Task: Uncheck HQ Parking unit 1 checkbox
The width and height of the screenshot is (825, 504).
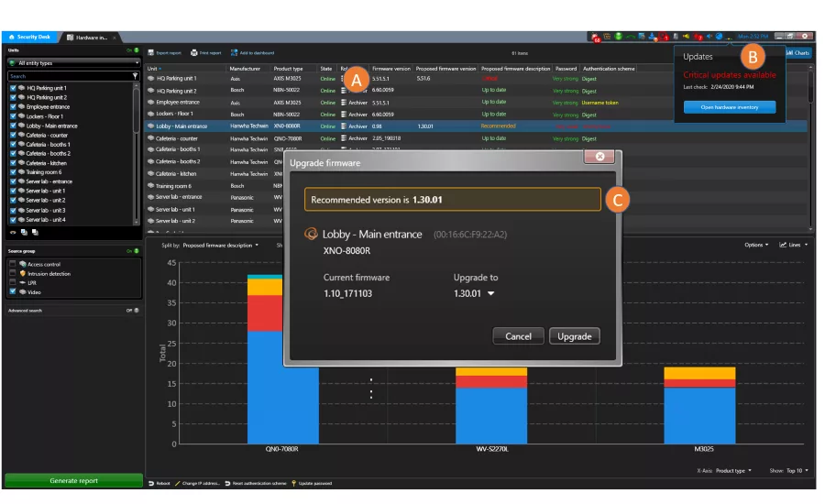Action: coord(13,88)
